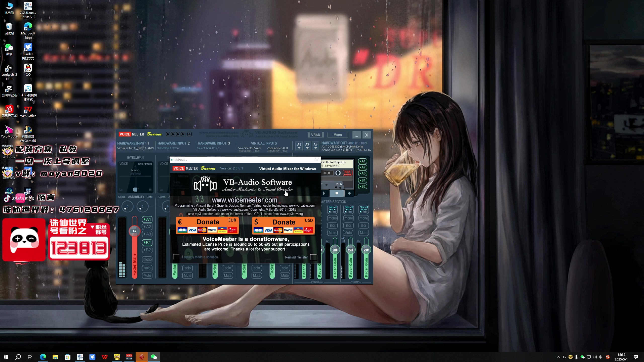Select a device for Hardware Input 3
The width and height of the screenshot is (644, 362).
click(209, 148)
